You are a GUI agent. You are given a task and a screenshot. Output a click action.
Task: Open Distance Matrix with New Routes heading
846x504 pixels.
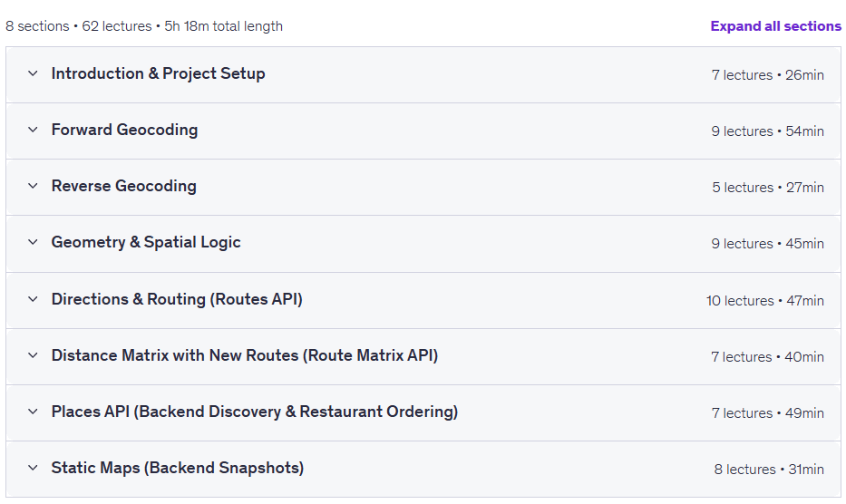pos(245,355)
